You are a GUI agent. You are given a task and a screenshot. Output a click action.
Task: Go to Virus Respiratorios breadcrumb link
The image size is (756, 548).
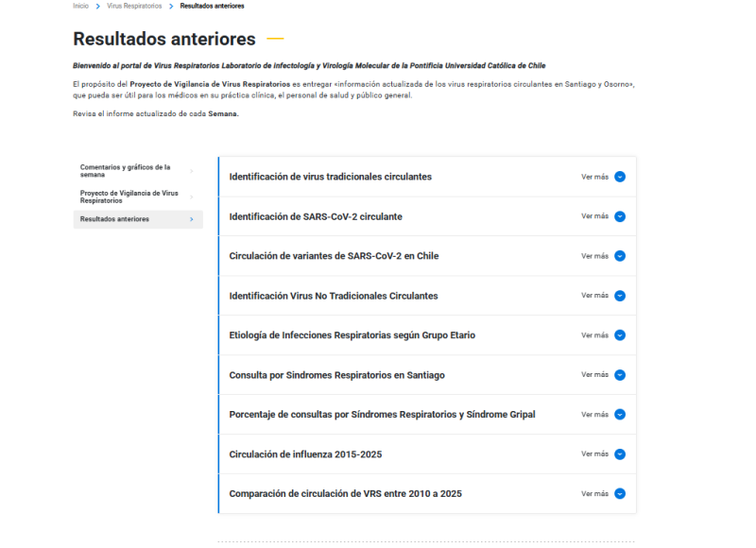[134, 6]
